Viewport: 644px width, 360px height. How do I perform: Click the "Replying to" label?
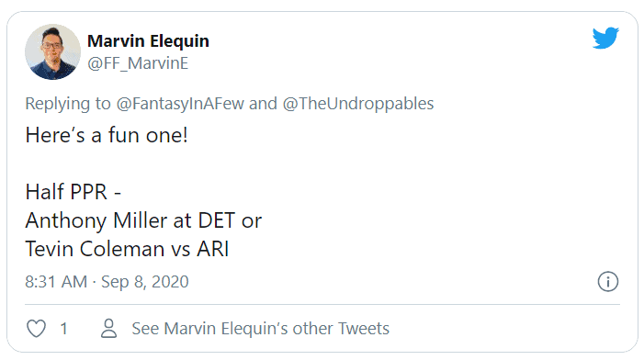click(x=68, y=104)
